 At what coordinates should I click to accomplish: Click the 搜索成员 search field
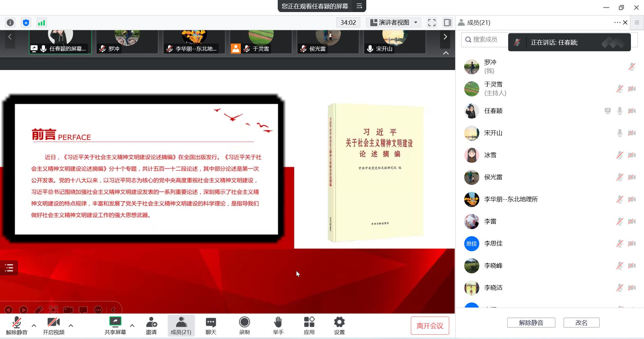tap(485, 40)
